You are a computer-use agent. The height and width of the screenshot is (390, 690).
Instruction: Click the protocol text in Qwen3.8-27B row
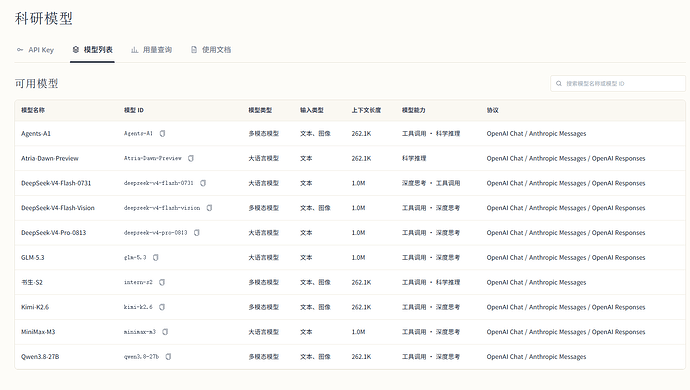(536, 357)
